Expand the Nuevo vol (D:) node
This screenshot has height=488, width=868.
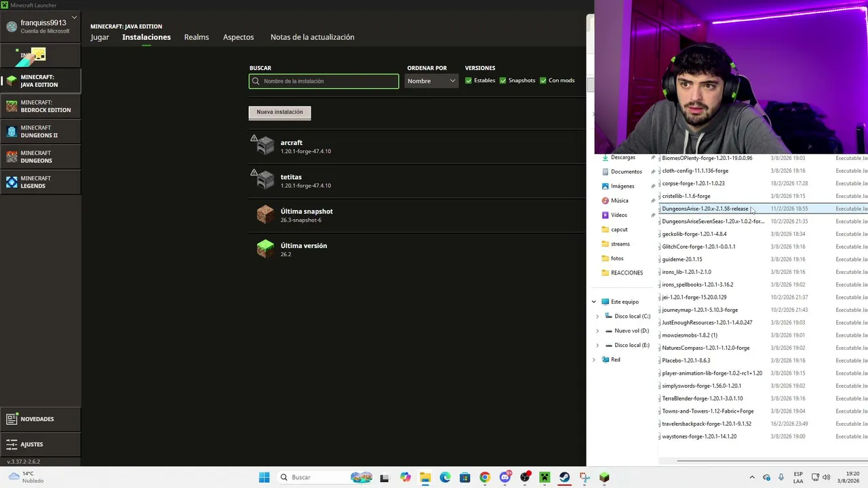(597, 331)
